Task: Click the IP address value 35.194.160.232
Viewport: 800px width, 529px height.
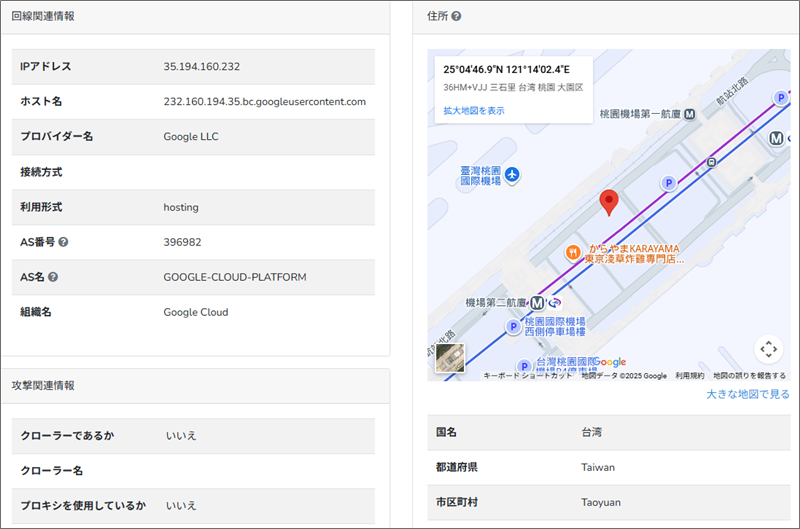Action: click(201, 67)
